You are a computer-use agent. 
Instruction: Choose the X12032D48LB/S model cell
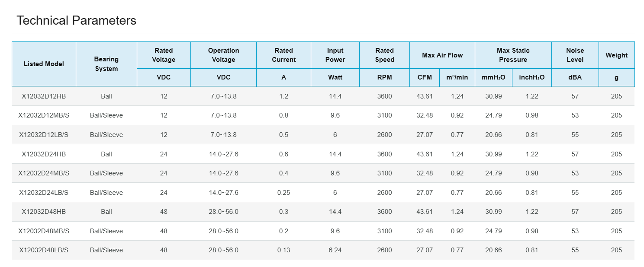[x=44, y=250]
